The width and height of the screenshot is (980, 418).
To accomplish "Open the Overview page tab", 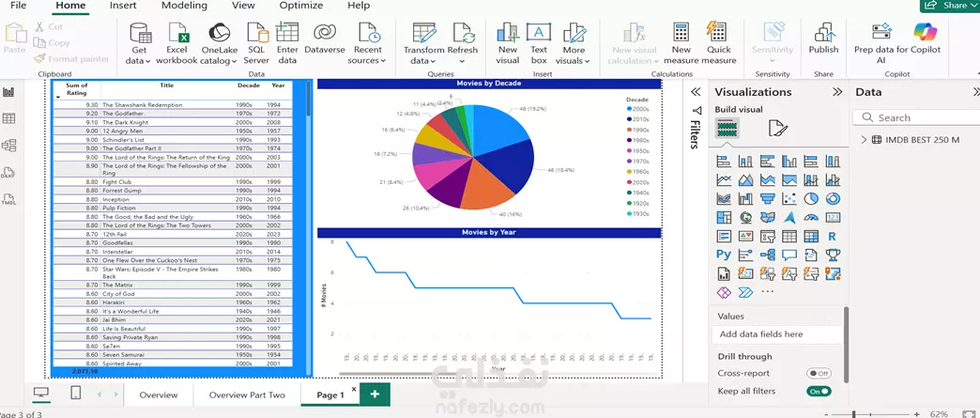I will pyautogui.click(x=159, y=395).
